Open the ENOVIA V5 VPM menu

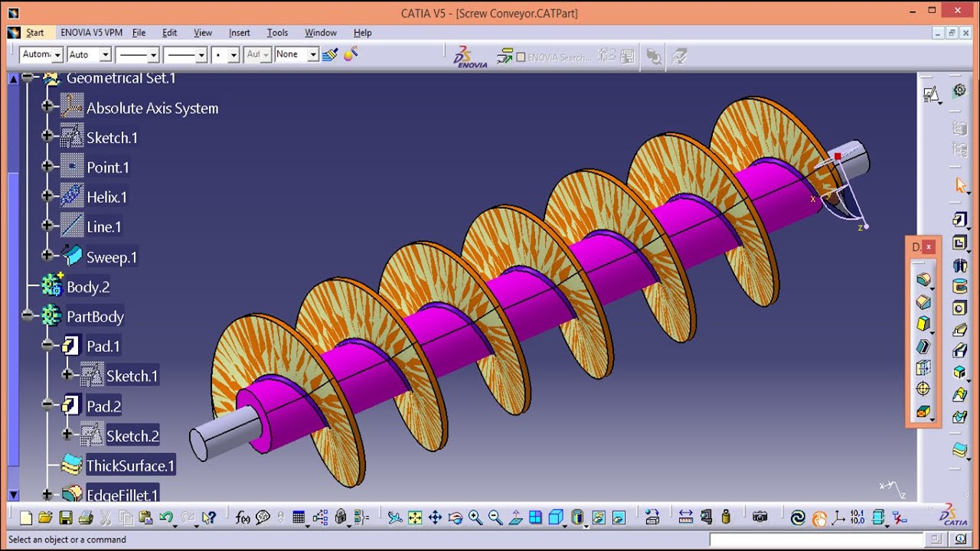(91, 33)
